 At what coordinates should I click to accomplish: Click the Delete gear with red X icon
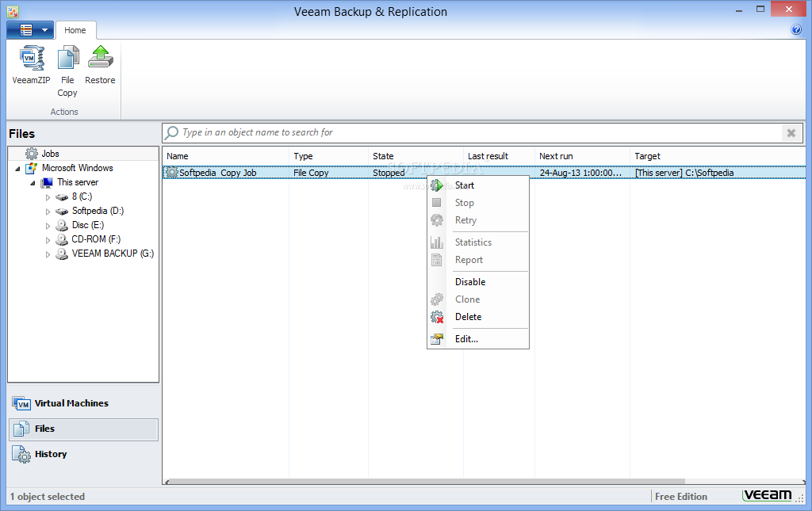tap(437, 317)
